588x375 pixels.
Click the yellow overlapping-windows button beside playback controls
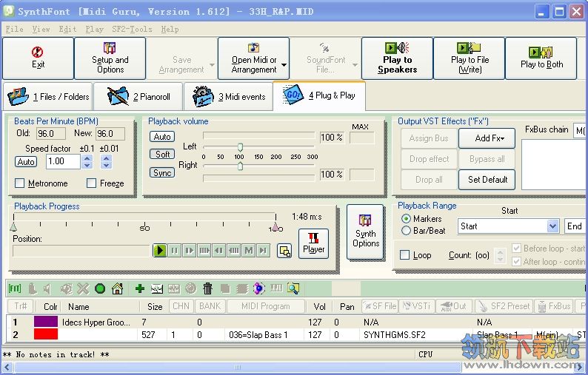point(284,251)
